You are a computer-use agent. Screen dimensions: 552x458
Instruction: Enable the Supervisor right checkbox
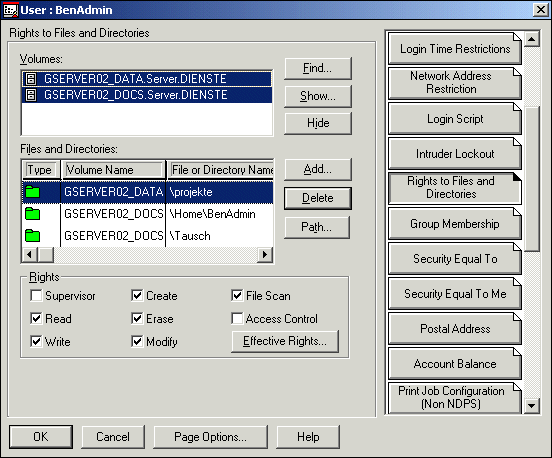pyautogui.click(x=36, y=296)
